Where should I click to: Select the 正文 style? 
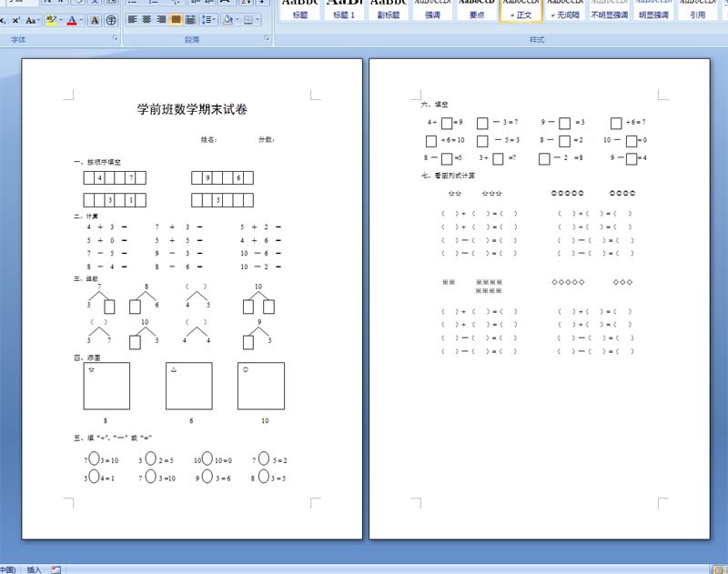521,10
